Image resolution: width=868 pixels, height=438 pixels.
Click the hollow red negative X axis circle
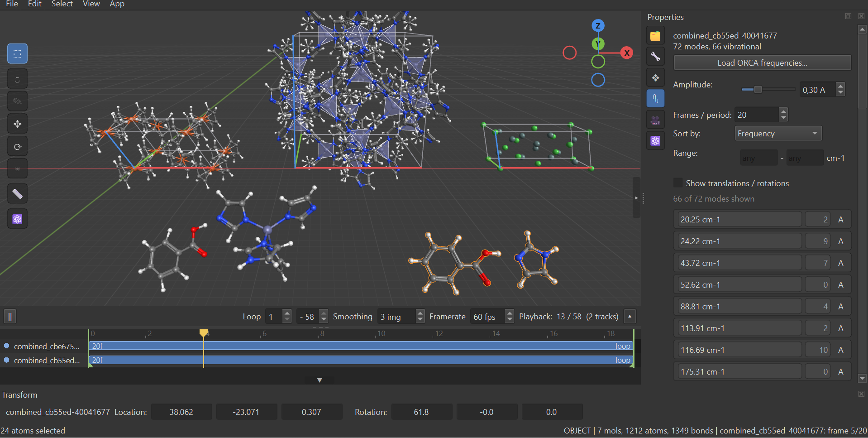pos(569,53)
